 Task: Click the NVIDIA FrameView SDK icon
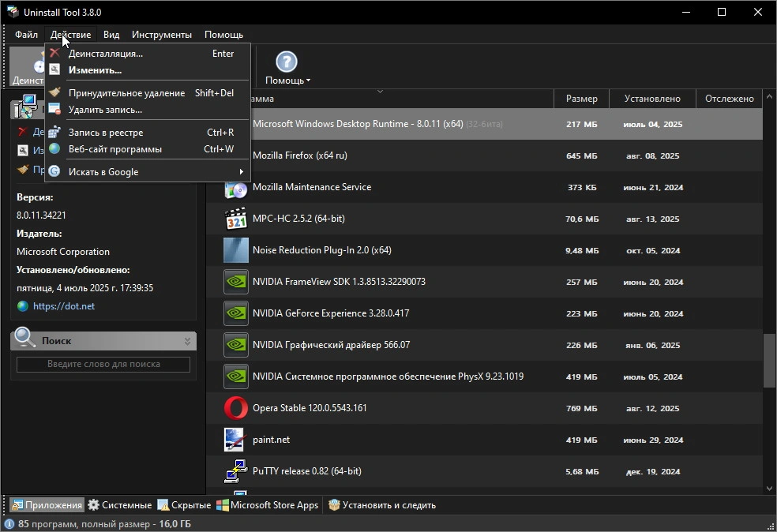tap(236, 282)
